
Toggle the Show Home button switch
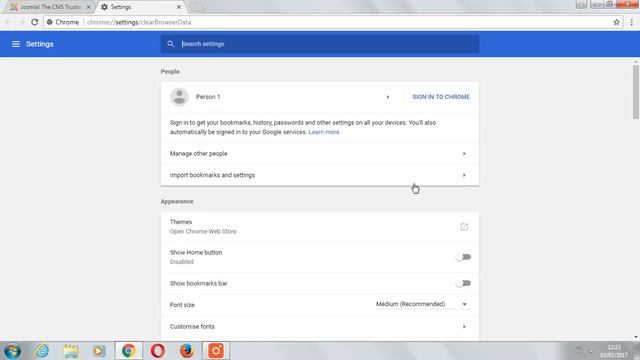[x=463, y=257]
